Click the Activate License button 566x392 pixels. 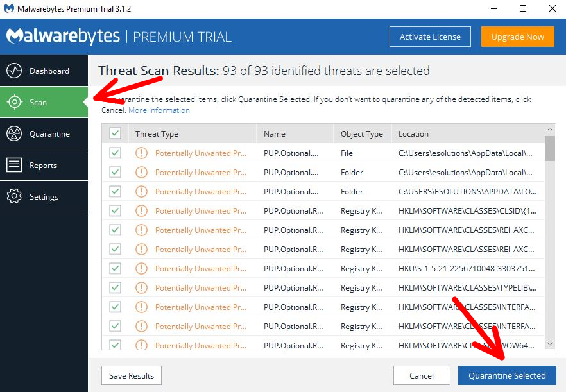click(430, 37)
